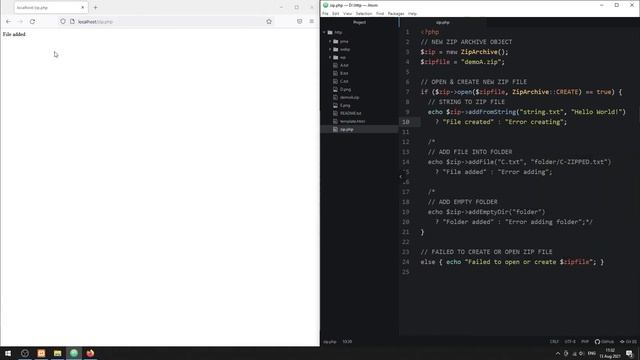Change the PHP grammar in status bar
This screenshot has width=640, height=360.
pos(585,342)
